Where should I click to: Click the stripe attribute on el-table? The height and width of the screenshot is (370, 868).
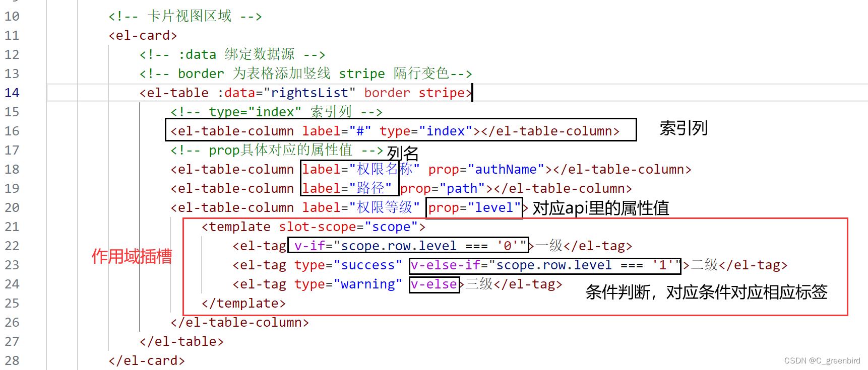coord(442,93)
